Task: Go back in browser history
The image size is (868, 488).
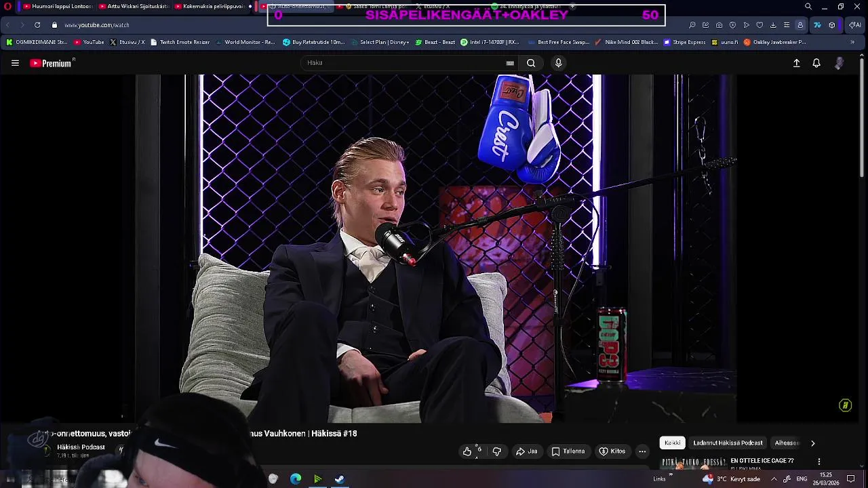Action: tap(7, 25)
